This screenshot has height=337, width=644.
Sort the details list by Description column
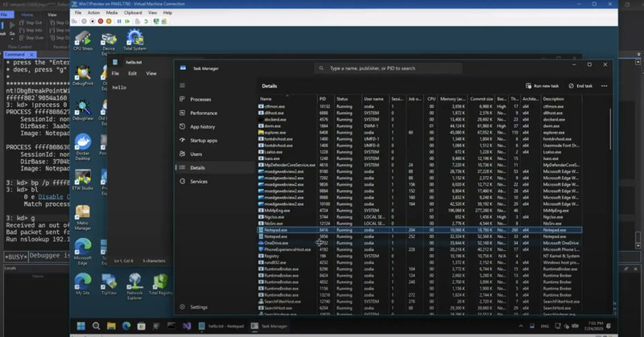[561, 99]
